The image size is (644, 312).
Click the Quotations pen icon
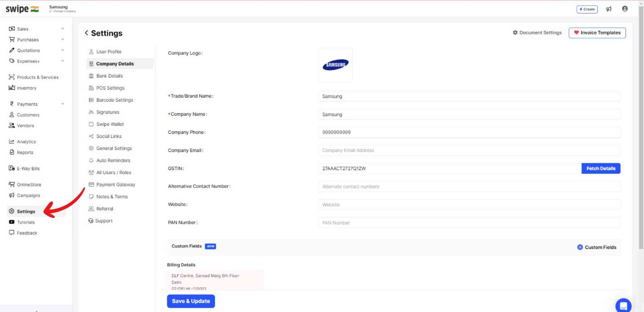pyautogui.click(x=12, y=50)
